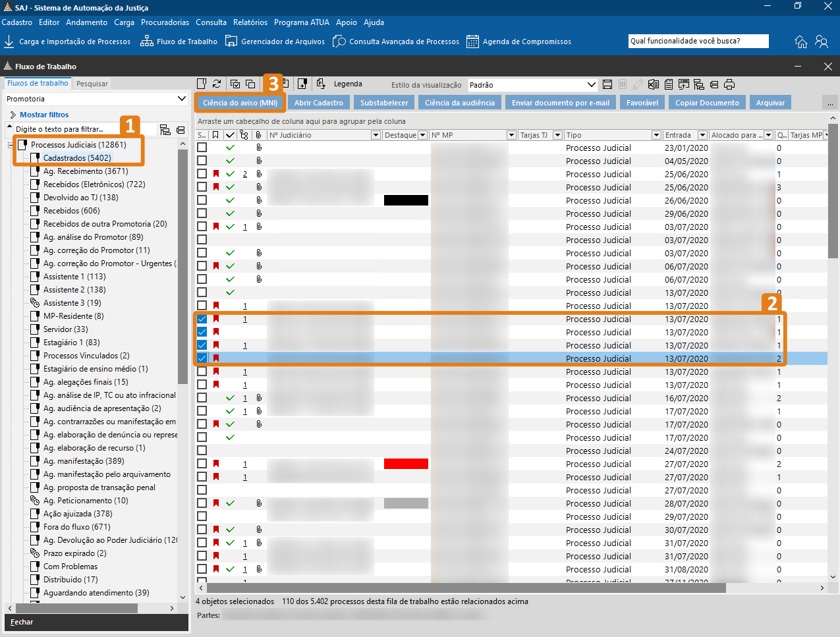
Task: Click the users icon in the top bar
Action: (822, 42)
